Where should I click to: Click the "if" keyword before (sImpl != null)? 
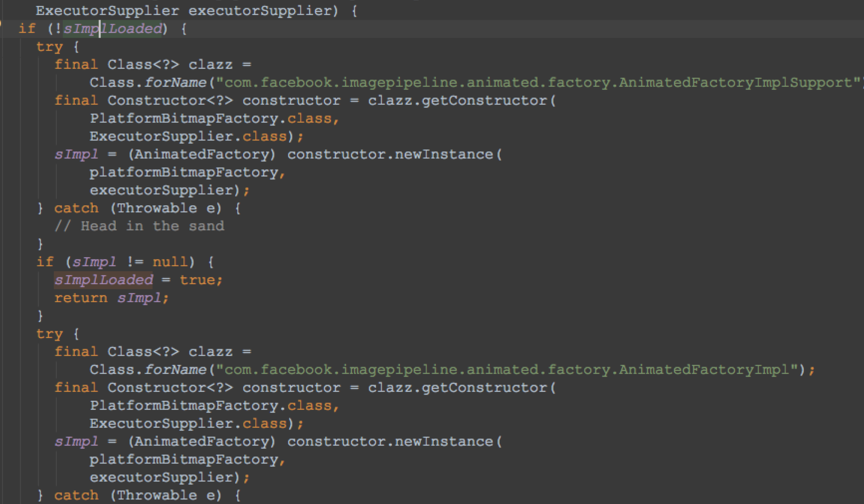(x=45, y=262)
